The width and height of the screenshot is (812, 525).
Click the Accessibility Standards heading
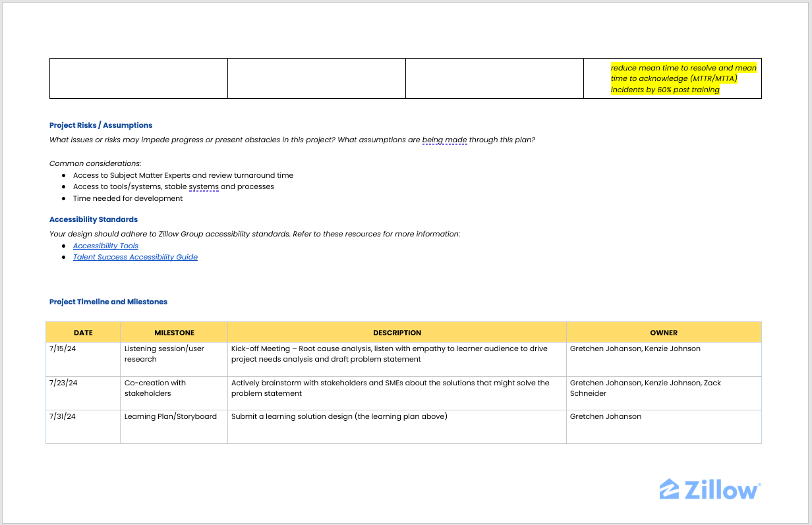pyautogui.click(x=94, y=219)
